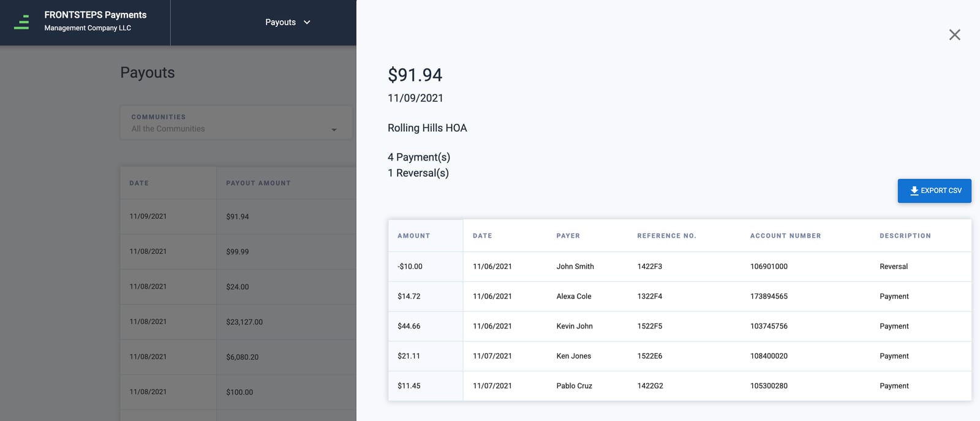Open the Payouts navigation dropdown
The image size is (980, 421).
tap(288, 22)
